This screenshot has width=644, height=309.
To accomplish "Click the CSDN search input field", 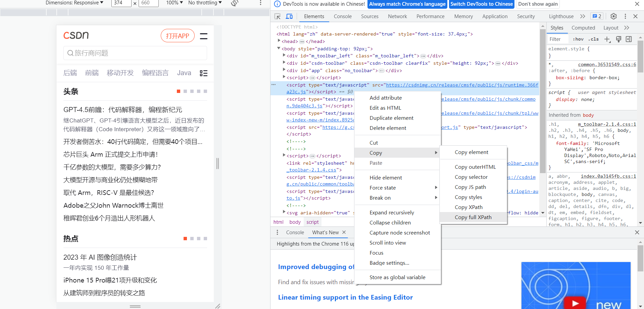I will coord(135,53).
